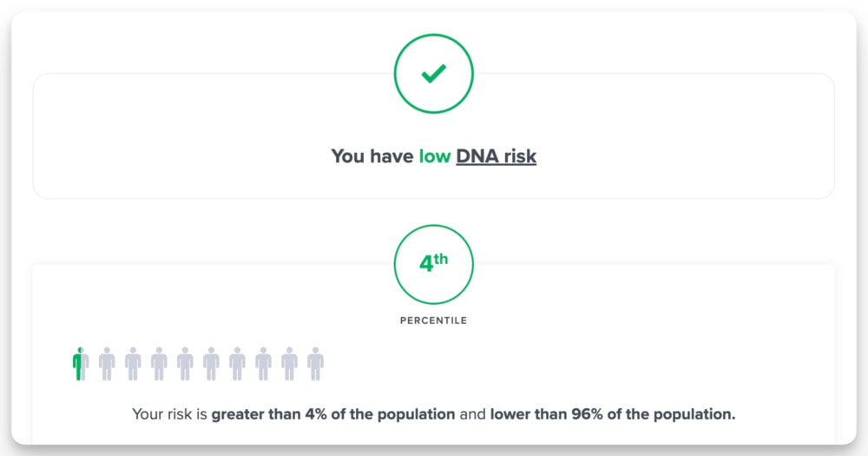This screenshot has height=456, width=868.
Task: Click the fifth person icon in the row
Action: coord(185,363)
